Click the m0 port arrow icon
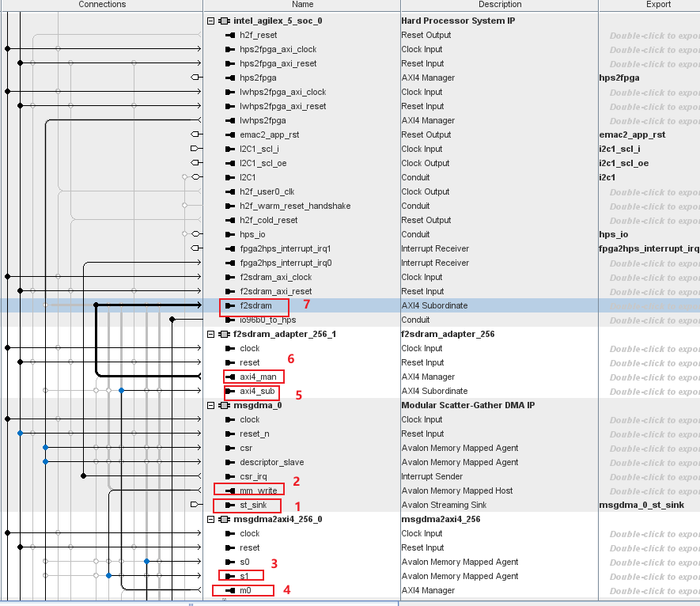Image resolution: width=700 pixels, height=606 pixels. click(x=230, y=590)
